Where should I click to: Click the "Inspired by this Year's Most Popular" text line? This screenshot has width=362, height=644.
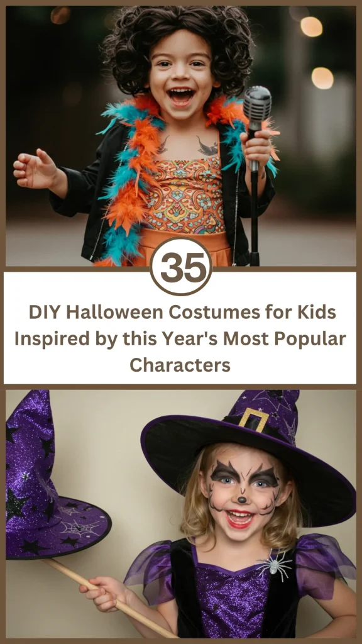[x=180, y=338]
